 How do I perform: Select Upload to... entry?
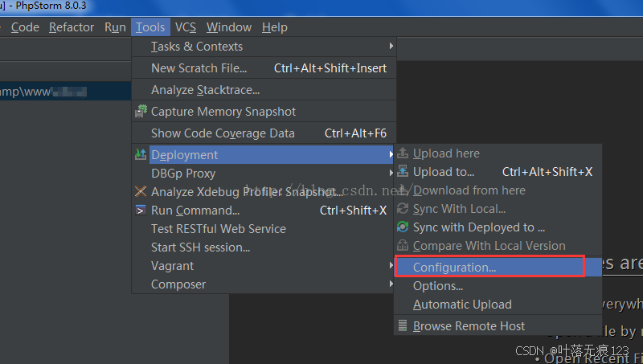pyautogui.click(x=498, y=172)
